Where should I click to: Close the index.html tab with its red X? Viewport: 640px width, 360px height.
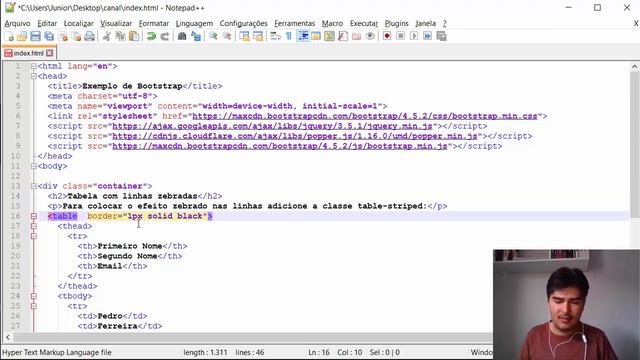coord(50,53)
